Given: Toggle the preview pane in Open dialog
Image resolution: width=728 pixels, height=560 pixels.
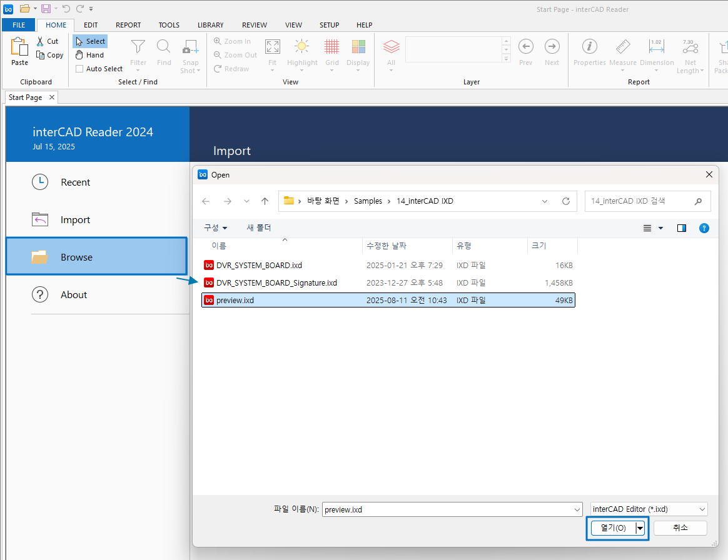Looking at the screenshot, I should (682, 227).
